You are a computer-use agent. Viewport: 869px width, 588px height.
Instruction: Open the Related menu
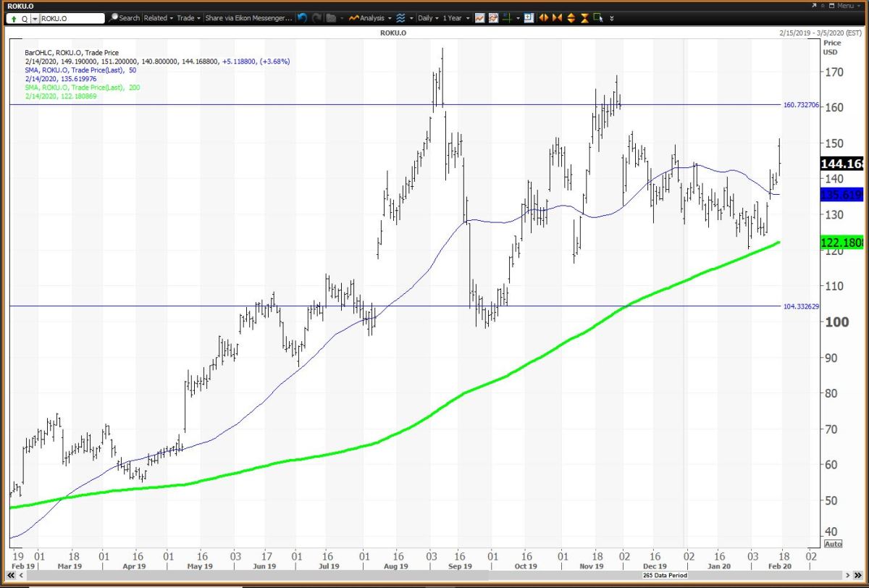[157, 17]
